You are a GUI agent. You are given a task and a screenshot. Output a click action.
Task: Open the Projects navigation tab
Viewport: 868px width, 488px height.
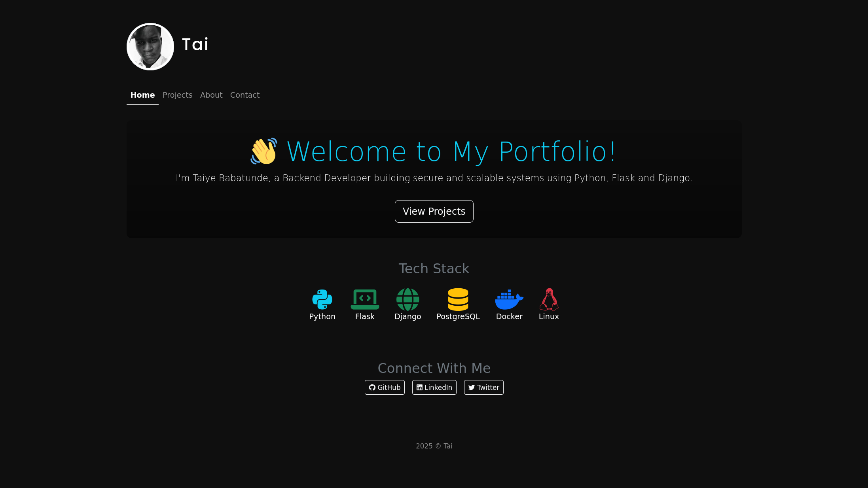177,95
